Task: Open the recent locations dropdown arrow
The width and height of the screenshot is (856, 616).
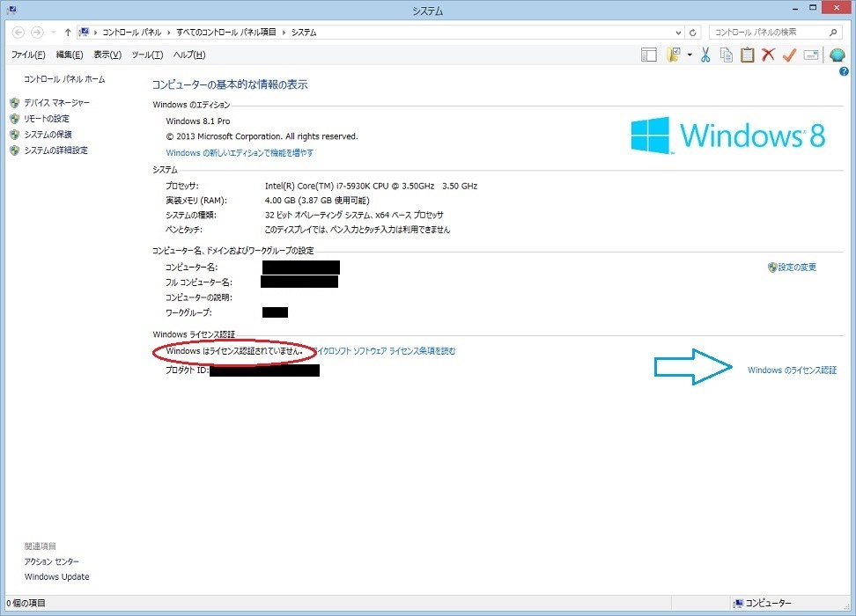Action: 53,33
